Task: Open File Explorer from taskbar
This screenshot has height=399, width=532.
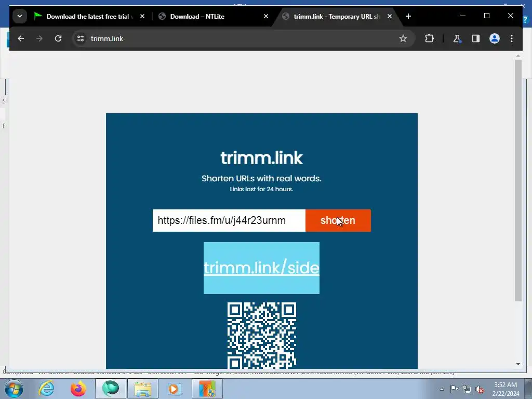Action: tap(143, 389)
